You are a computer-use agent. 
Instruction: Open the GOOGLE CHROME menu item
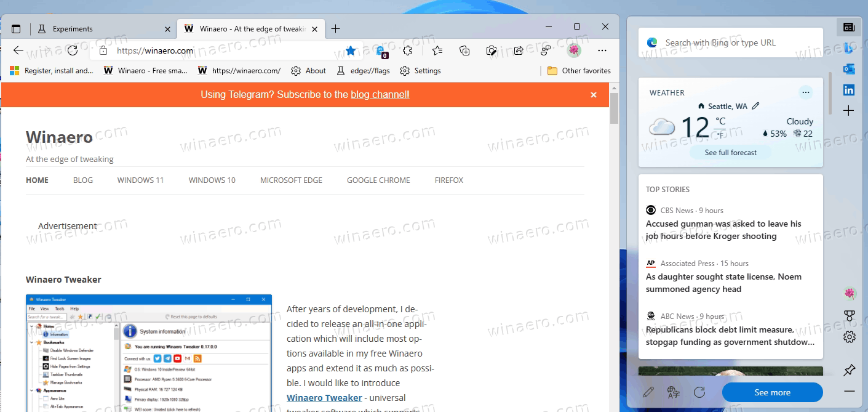pyautogui.click(x=378, y=180)
